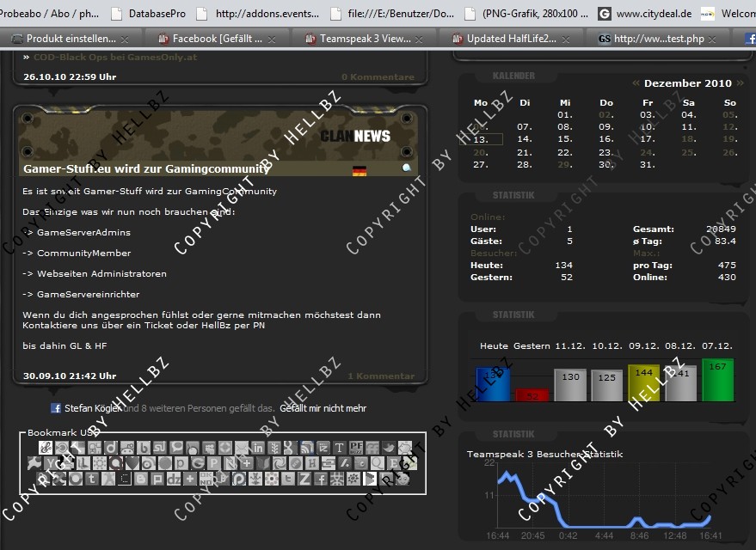The width and height of the screenshot is (756, 550).
Task: Click the German flag icon in news header
Action: tap(360, 171)
